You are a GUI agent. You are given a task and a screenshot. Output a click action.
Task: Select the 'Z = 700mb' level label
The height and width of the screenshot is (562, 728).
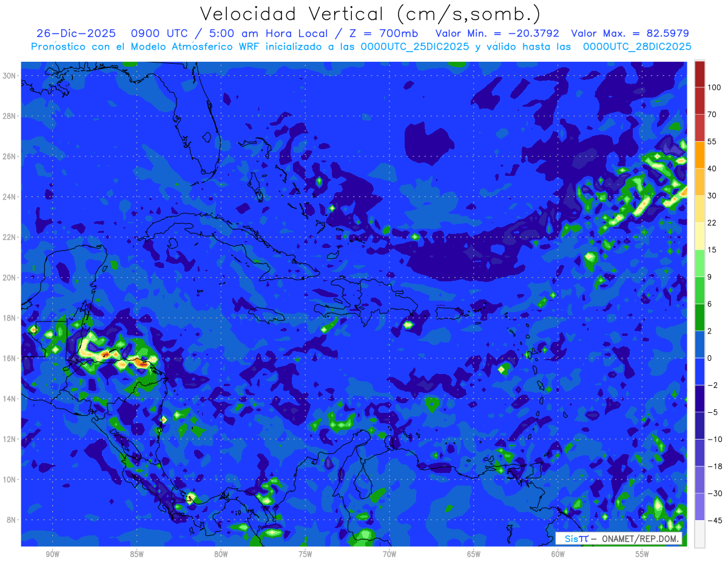pyautogui.click(x=383, y=33)
